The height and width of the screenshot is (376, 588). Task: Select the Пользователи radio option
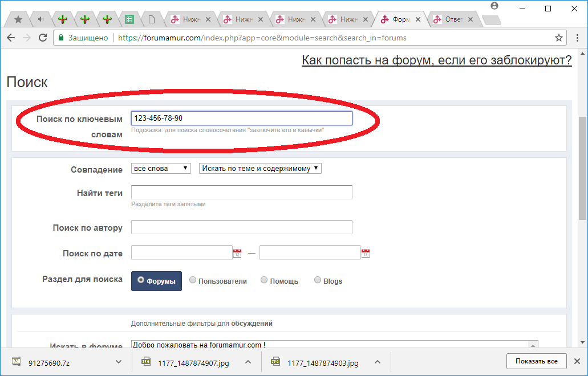pos(193,280)
